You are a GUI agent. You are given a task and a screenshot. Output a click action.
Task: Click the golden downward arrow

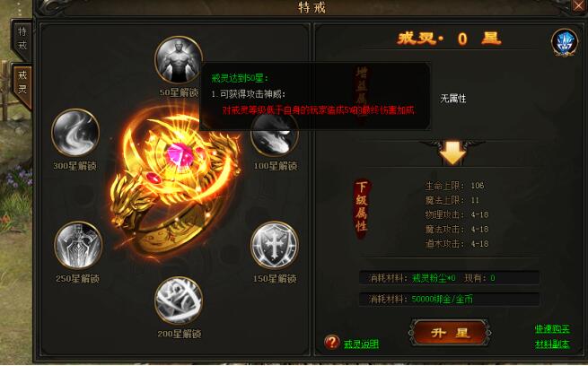coord(452,152)
